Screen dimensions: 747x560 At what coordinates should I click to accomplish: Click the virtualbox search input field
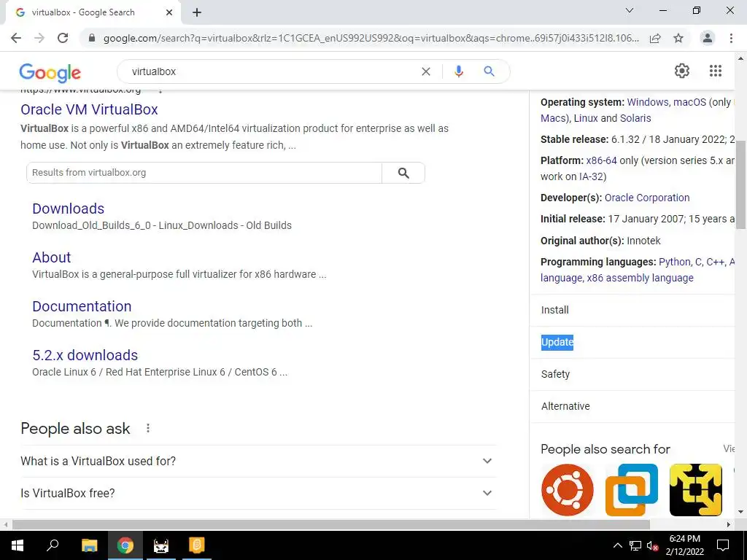[271, 71]
